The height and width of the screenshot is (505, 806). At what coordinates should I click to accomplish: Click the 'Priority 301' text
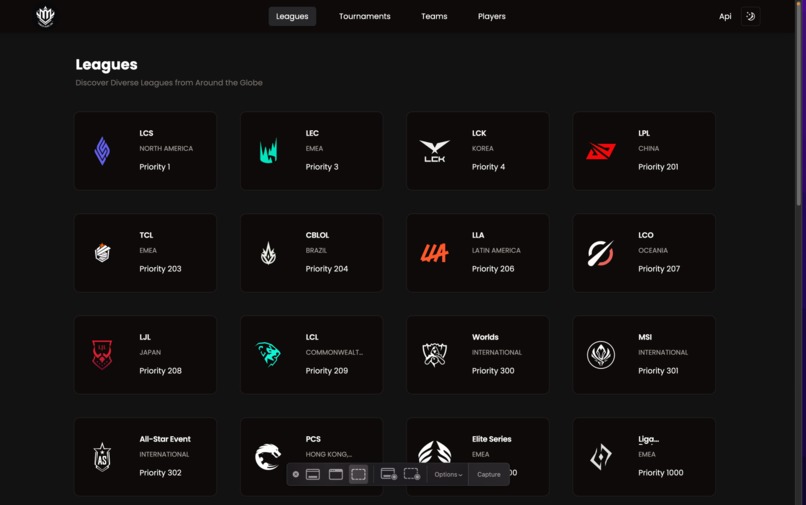coord(658,371)
